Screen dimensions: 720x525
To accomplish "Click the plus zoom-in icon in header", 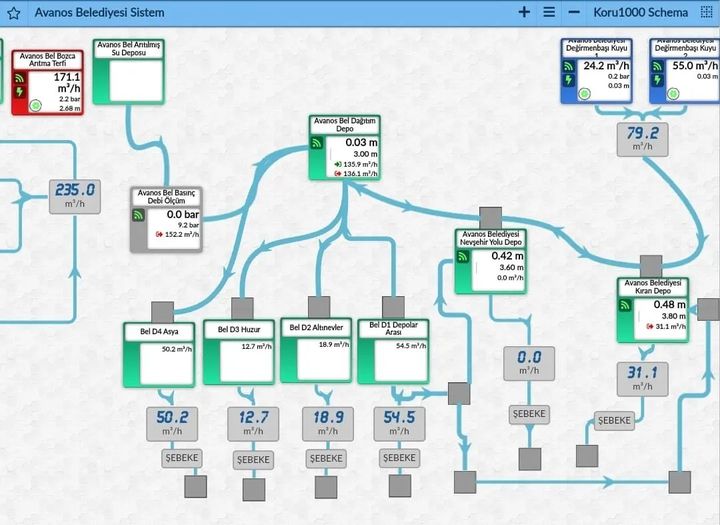I will tap(524, 12).
